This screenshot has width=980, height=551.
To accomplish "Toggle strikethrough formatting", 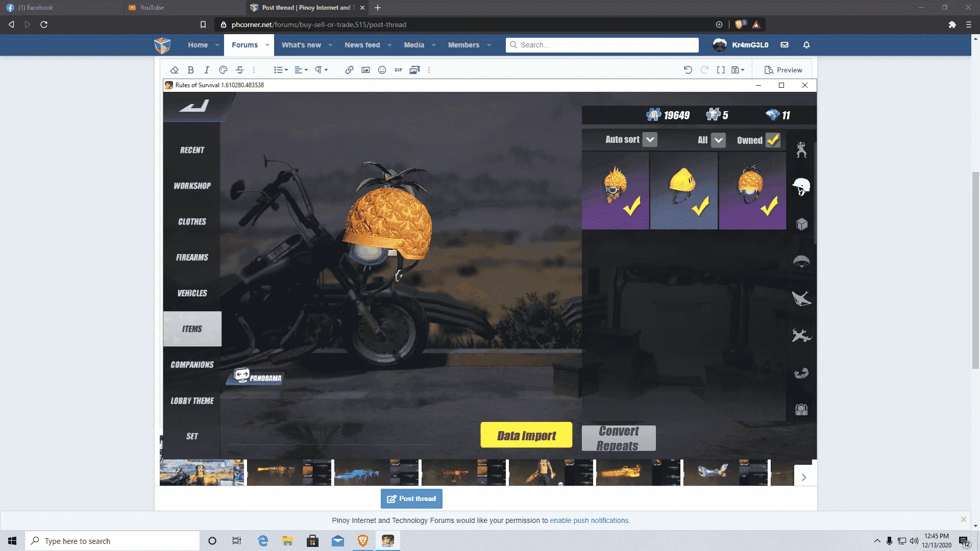I will tap(239, 70).
